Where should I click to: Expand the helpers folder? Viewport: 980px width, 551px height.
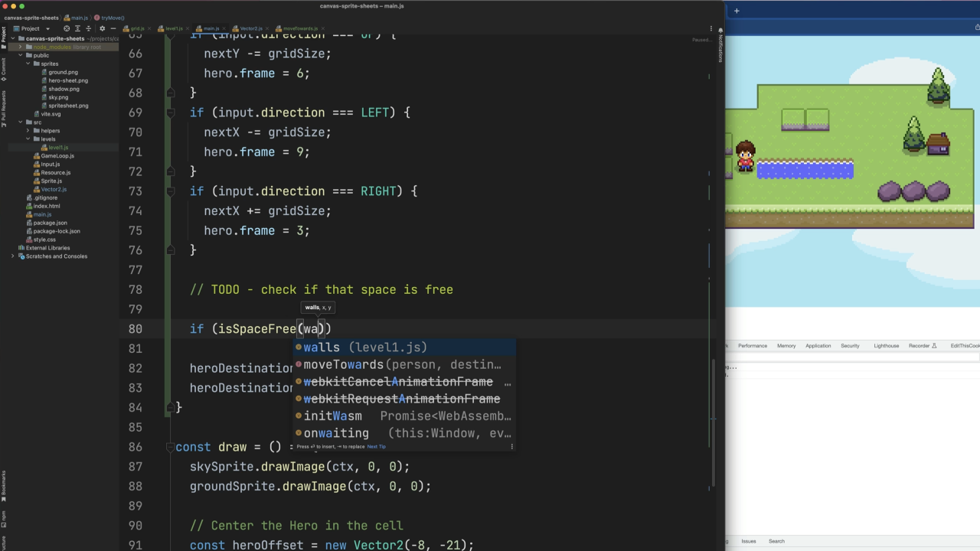[28, 131]
